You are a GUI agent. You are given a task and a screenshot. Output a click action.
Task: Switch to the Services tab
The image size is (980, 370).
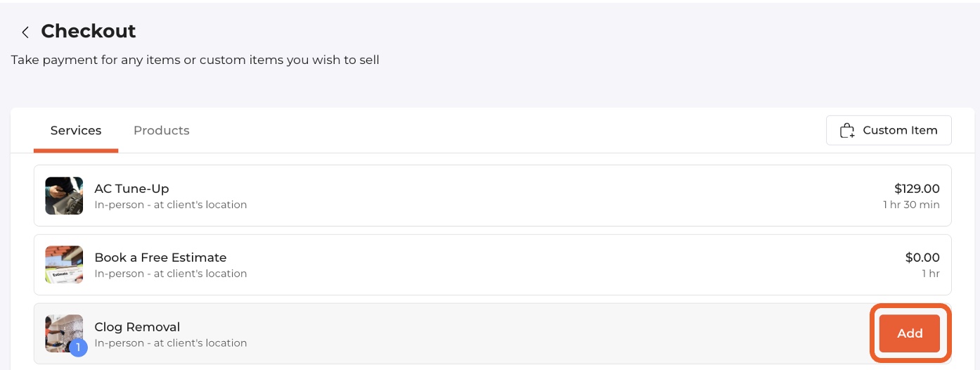(76, 131)
